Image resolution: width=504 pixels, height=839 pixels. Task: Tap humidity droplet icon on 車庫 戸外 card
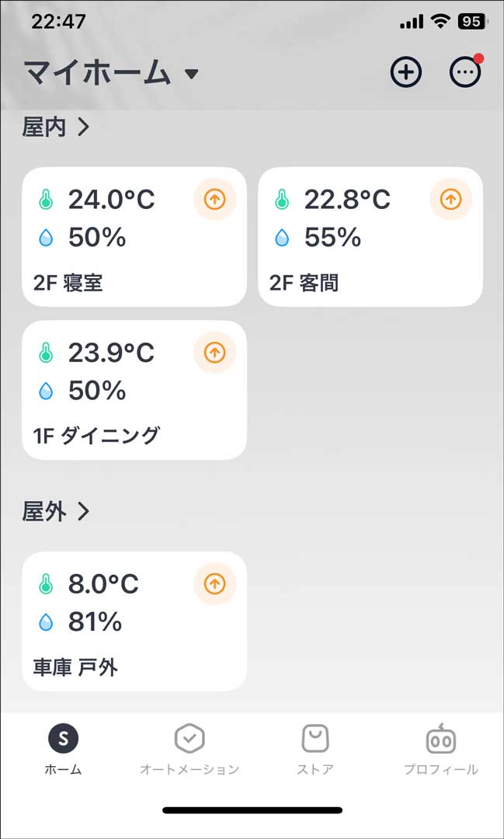coord(46,622)
